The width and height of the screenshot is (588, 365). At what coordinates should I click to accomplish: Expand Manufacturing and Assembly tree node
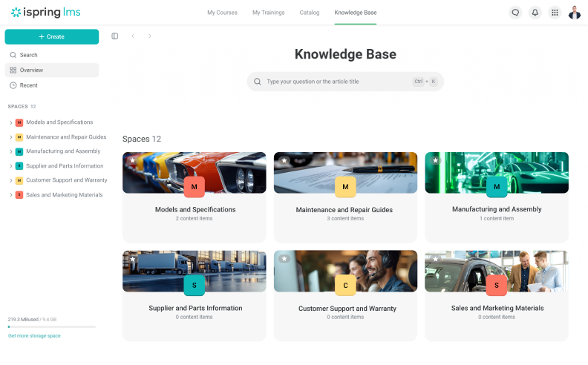[x=11, y=151]
